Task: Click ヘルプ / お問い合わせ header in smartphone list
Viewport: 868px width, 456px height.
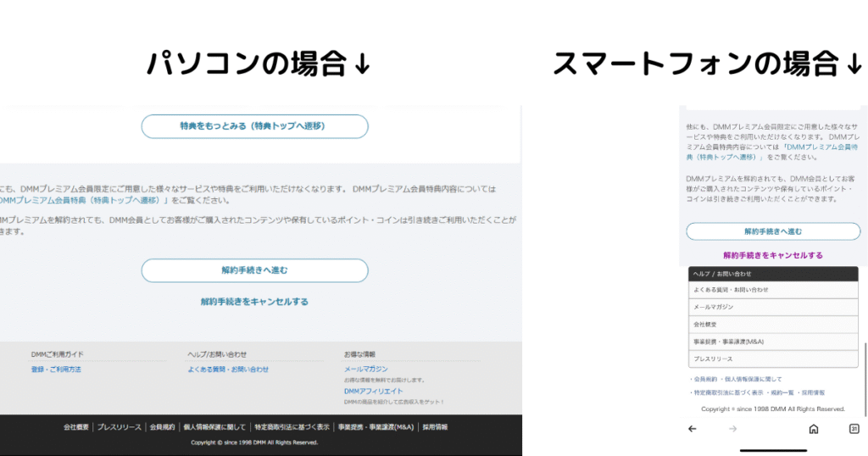Action: (773, 274)
